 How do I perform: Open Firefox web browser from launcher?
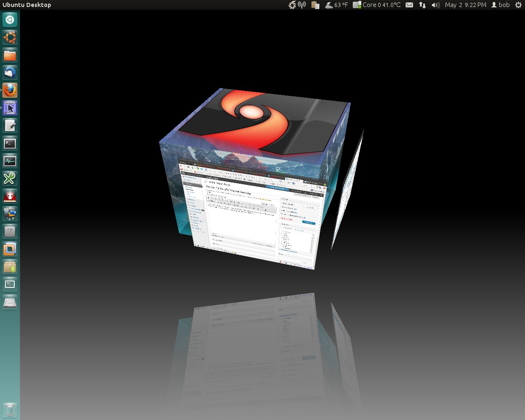(10, 90)
